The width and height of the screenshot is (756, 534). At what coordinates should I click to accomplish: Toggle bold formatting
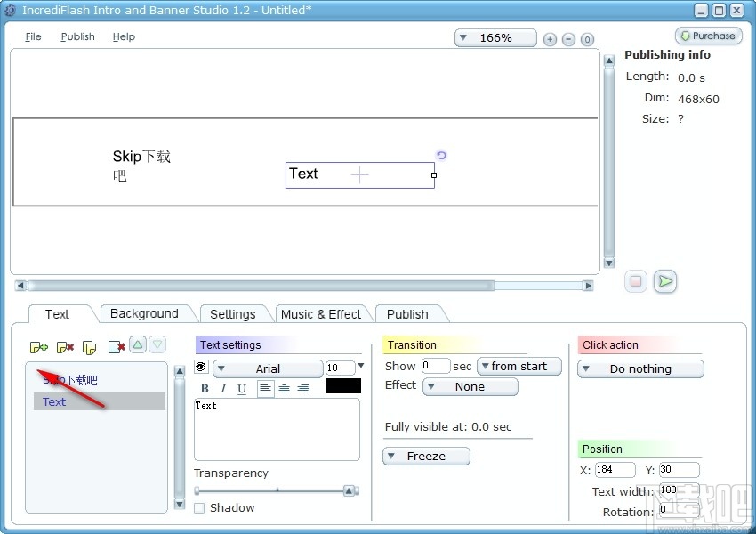tap(205, 388)
